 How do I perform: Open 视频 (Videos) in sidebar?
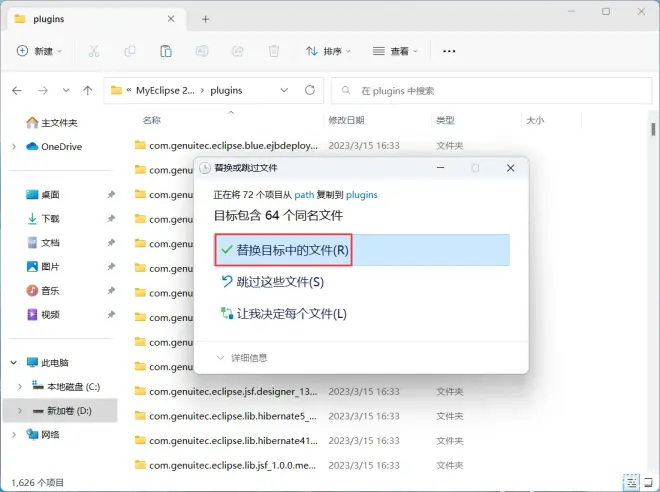point(43,314)
